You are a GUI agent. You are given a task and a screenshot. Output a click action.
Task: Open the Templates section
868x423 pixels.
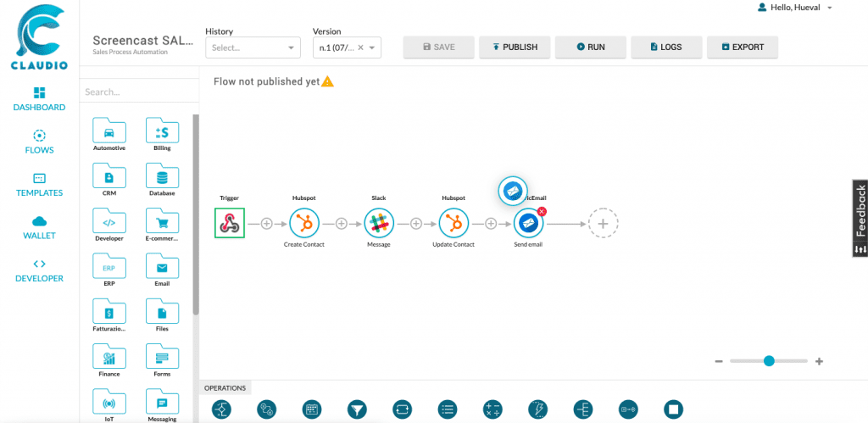click(39, 186)
